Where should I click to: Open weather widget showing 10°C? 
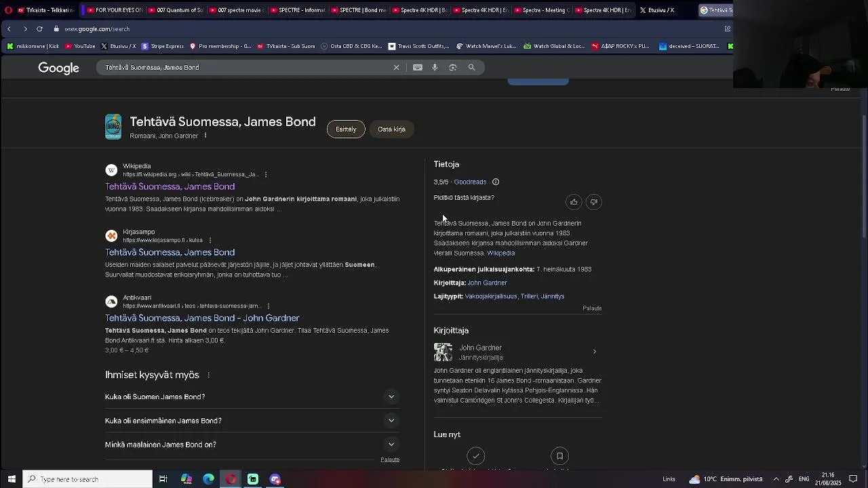(726, 479)
